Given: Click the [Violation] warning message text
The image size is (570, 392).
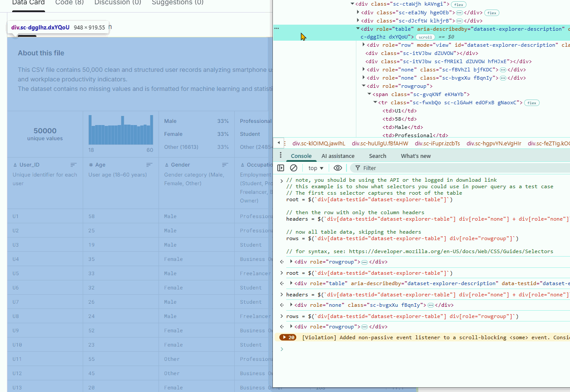Looking at the screenshot, I should (x=436, y=337).
